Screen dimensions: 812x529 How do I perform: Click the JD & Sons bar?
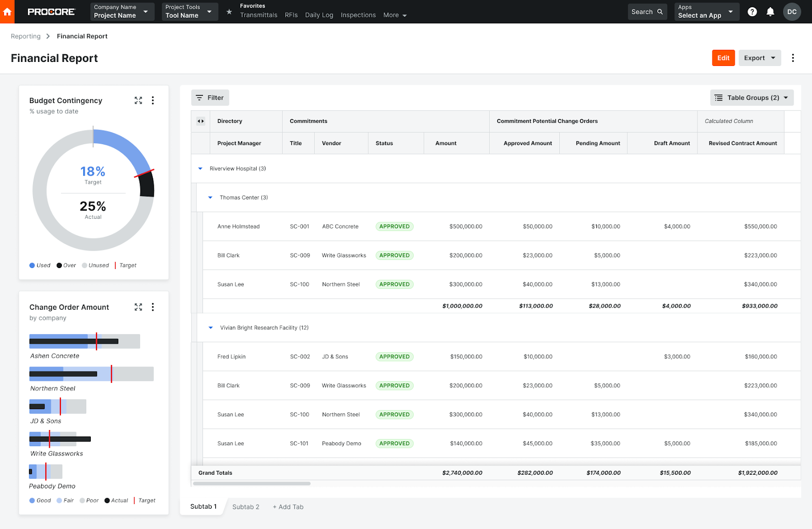click(x=58, y=406)
